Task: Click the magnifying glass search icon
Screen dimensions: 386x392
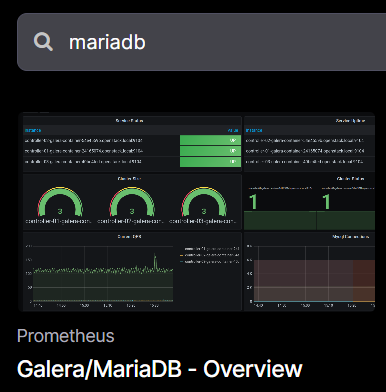Action: 43,42
